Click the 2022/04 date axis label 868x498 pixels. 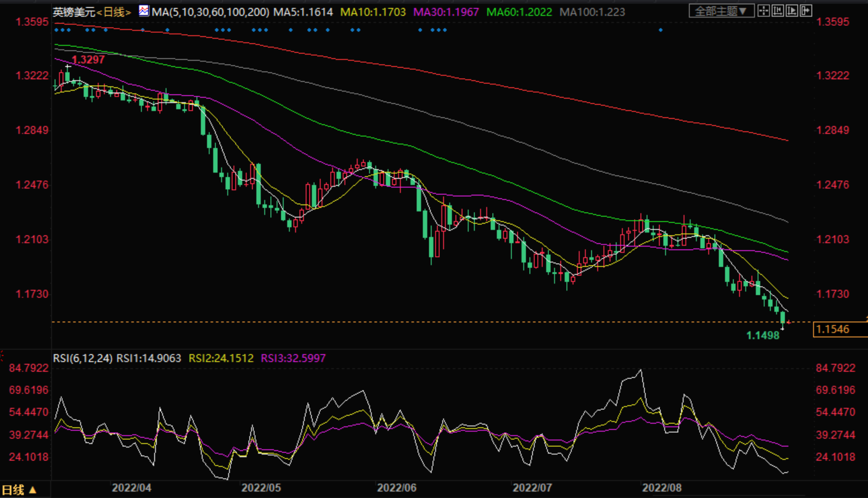click(x=132, y=488)
